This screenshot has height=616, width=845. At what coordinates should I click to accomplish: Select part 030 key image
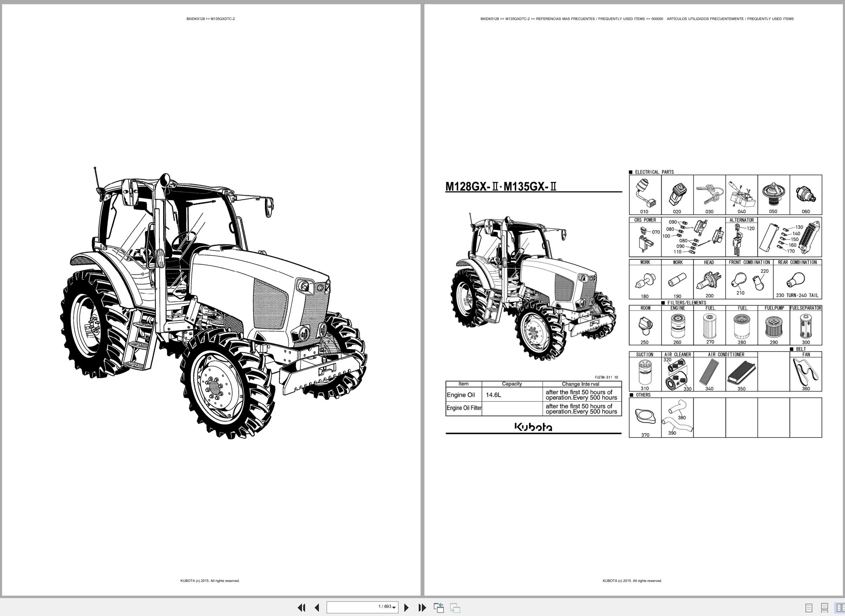709,195
